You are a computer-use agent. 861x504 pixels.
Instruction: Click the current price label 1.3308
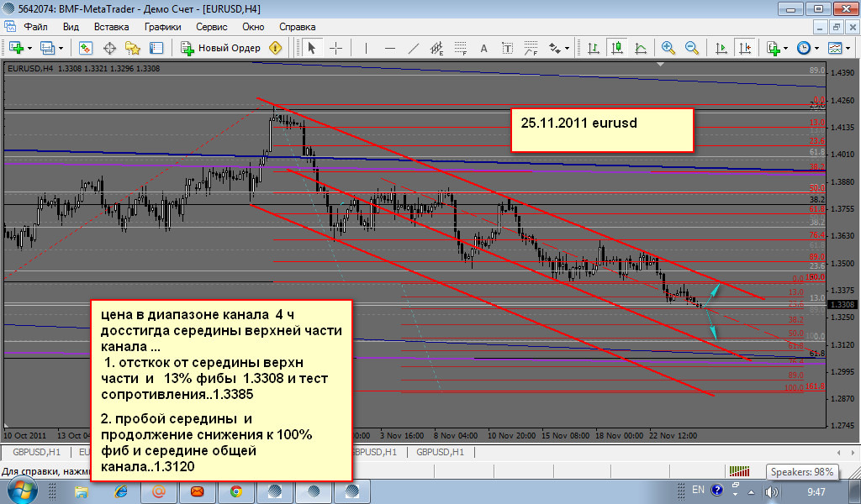point(841,304)
